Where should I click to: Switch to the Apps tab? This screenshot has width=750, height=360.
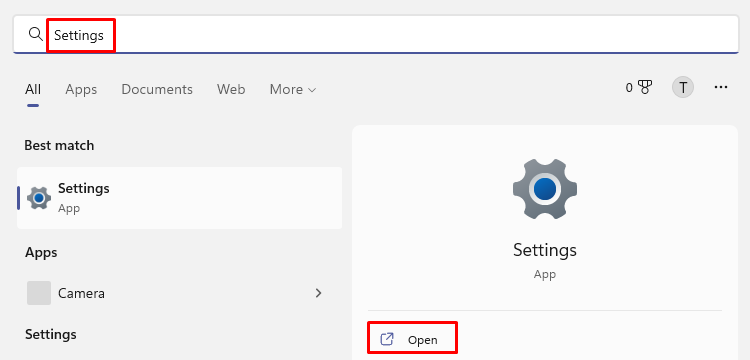click(x=81, y=89)
